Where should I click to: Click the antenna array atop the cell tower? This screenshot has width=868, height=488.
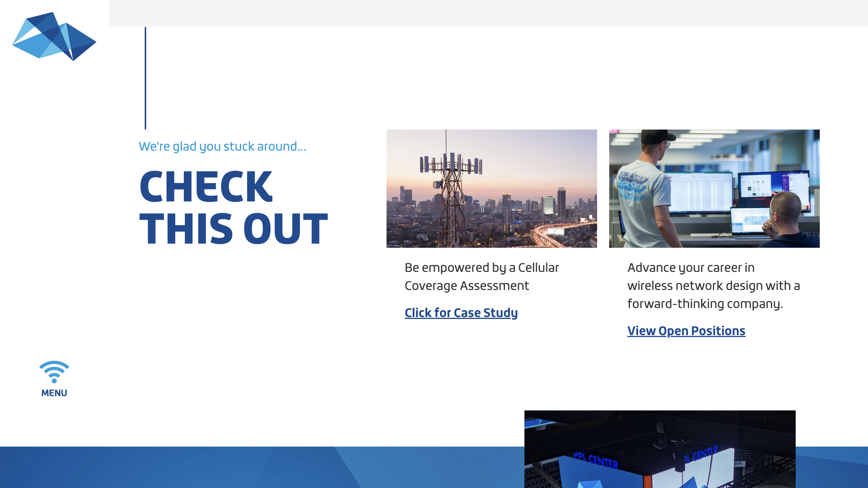[x=451, y=163]
